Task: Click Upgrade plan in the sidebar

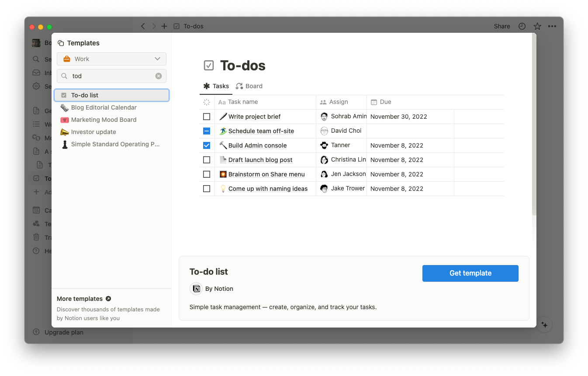Action: [64, 332]
